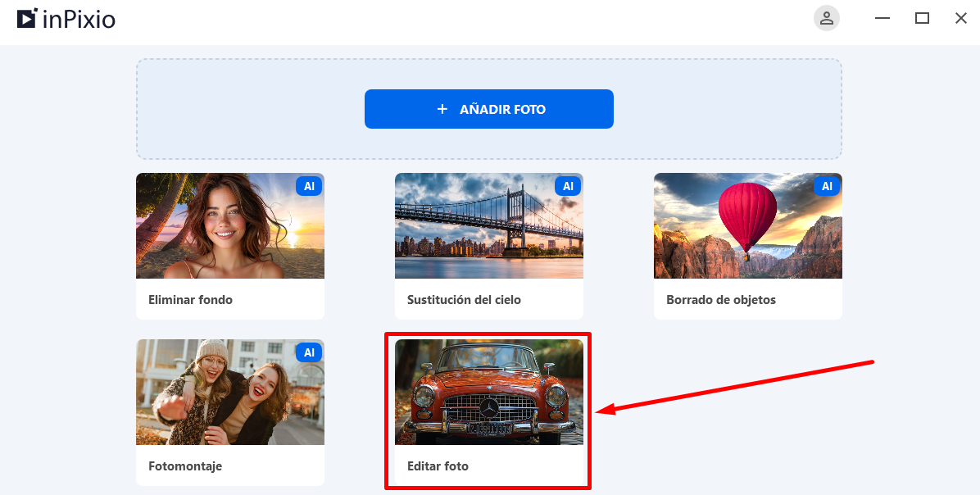This screenshot has height=495, width=980.
Task: Click the AI badge on Eliminar fondo
Action: click(309, 186)
